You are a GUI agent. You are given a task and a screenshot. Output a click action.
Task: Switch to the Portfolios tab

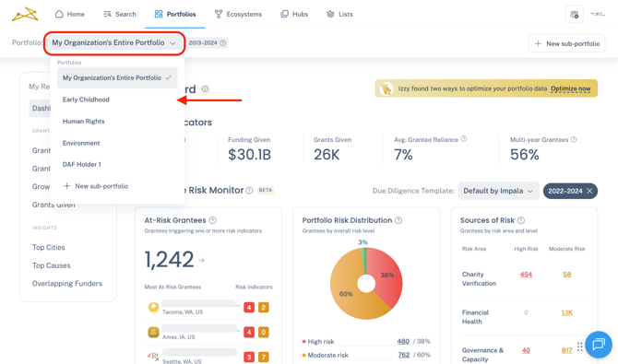click(175, 14)
